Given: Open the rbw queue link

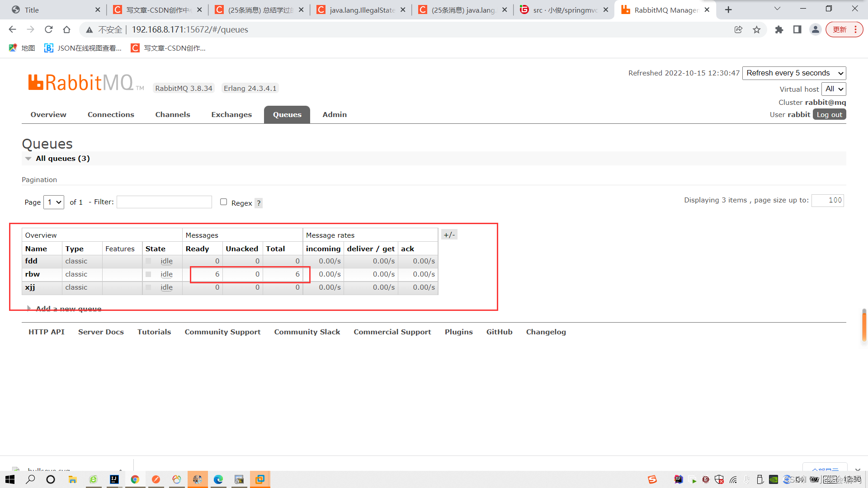Looking at the screenshot, I should [33, 274].
